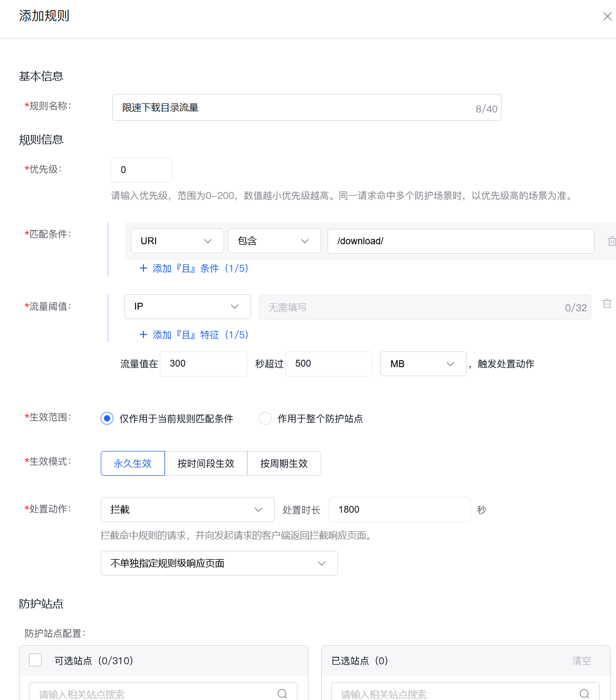Switch to 永久生效 mode tab
616x700 pixels.
coord(133,463)
